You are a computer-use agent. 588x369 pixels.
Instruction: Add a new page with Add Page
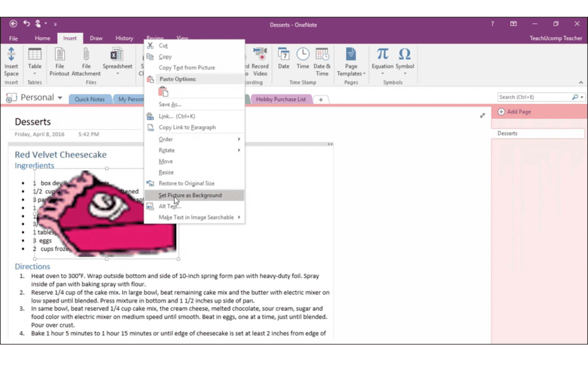(518, 111)
